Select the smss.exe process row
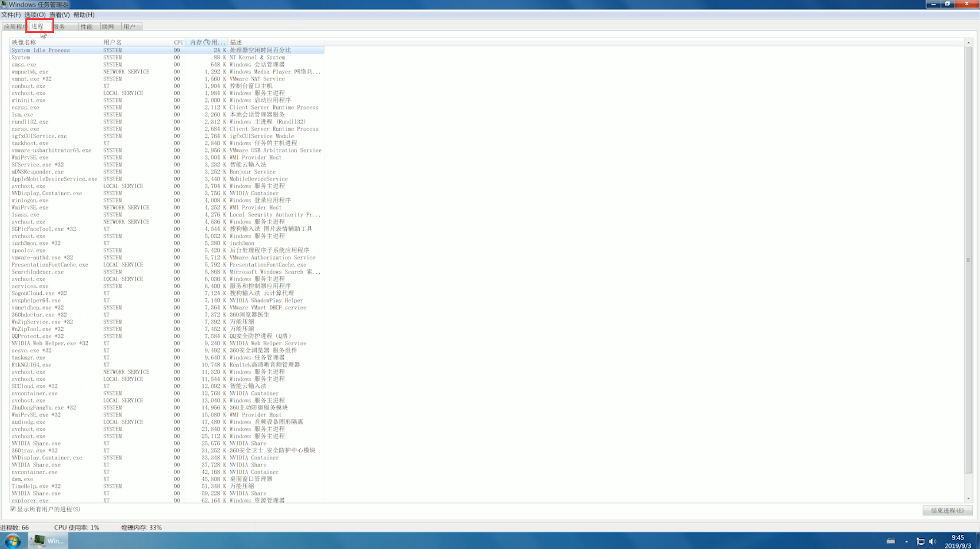The width and height of the screenshot is (980, 549). pos(167,65)
